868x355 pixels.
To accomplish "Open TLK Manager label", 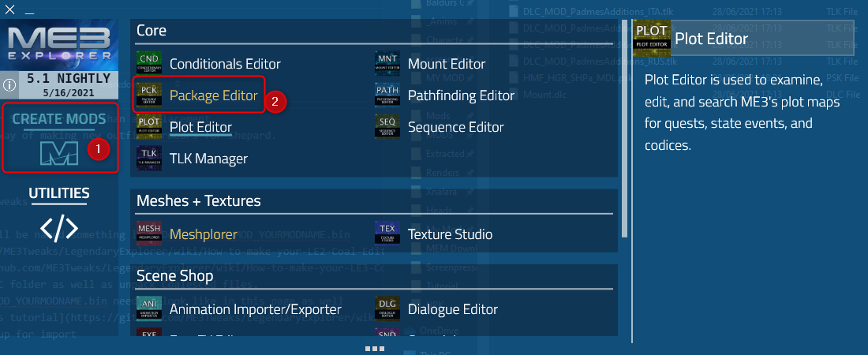I will click(208, 159).
